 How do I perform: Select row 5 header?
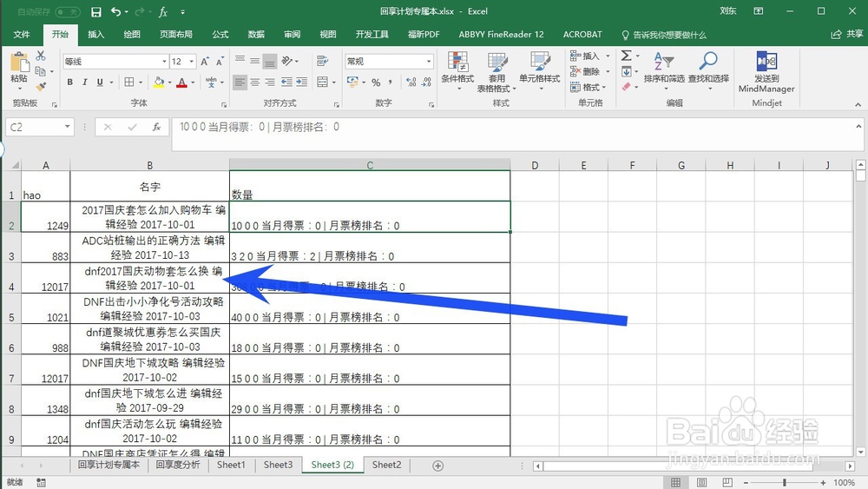point(11,309)
